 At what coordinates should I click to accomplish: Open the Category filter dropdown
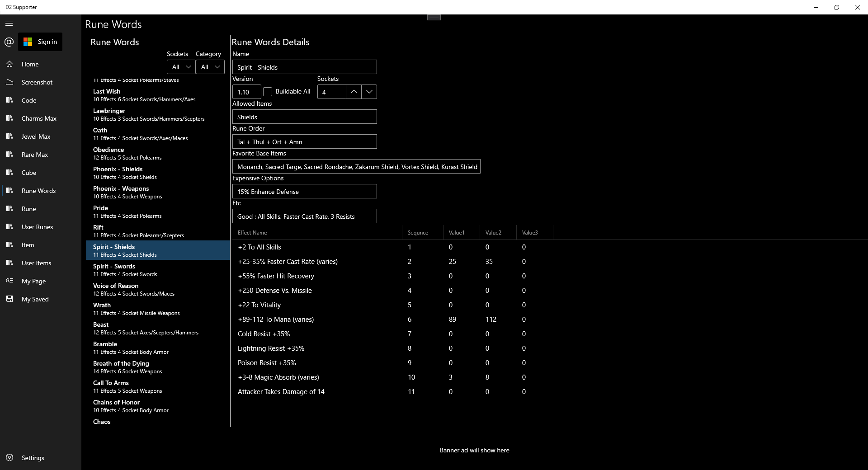tap(210, 67)
